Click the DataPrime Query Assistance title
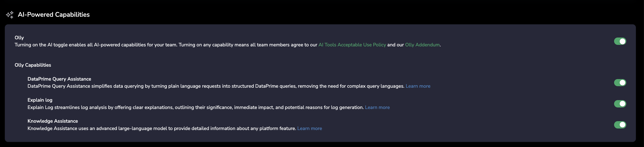Image resolution: width=644 pixels, height=147 pixels. tap(59, 79)
